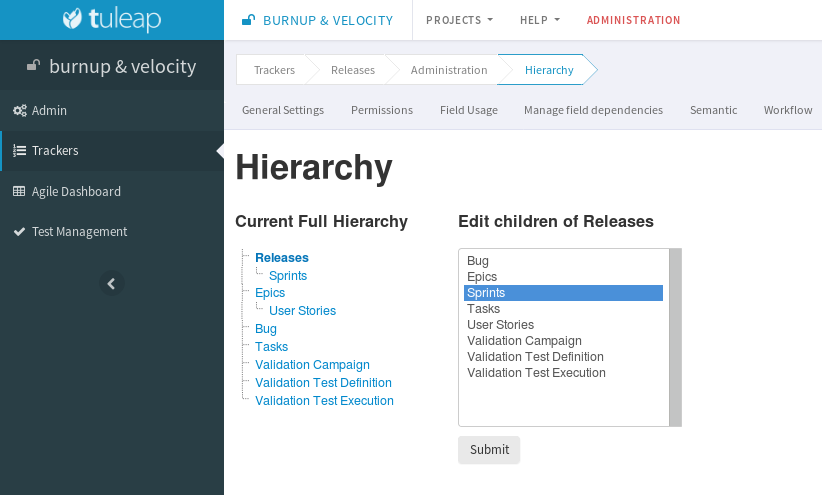Image resolution: width=822 pixels, height=495 pixels.
Task: Click the Agile Dashboard table icon
Action: click(19, 191)
